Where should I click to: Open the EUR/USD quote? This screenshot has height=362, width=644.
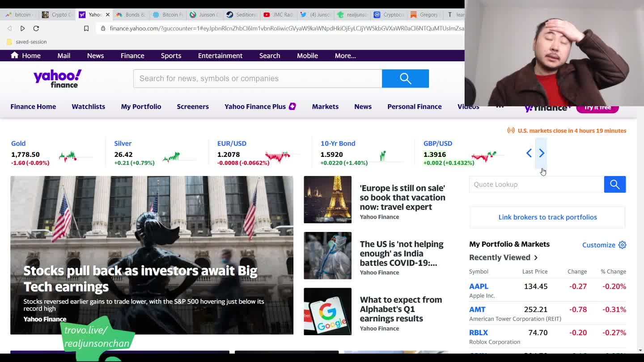[232, 143]
